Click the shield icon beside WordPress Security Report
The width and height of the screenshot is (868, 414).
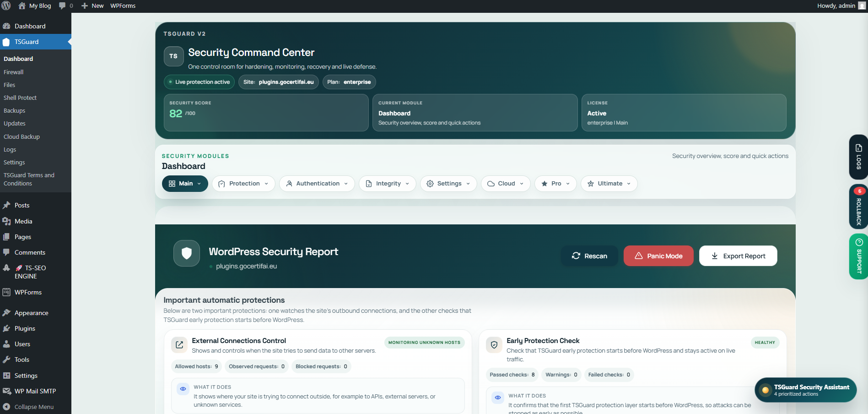[187, 253]
